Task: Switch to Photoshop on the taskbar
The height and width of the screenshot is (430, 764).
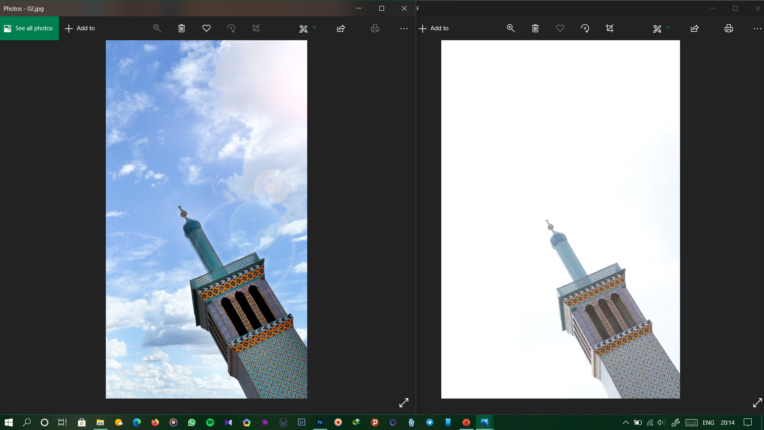Action: pyautogui.click(x=320, y=422)
